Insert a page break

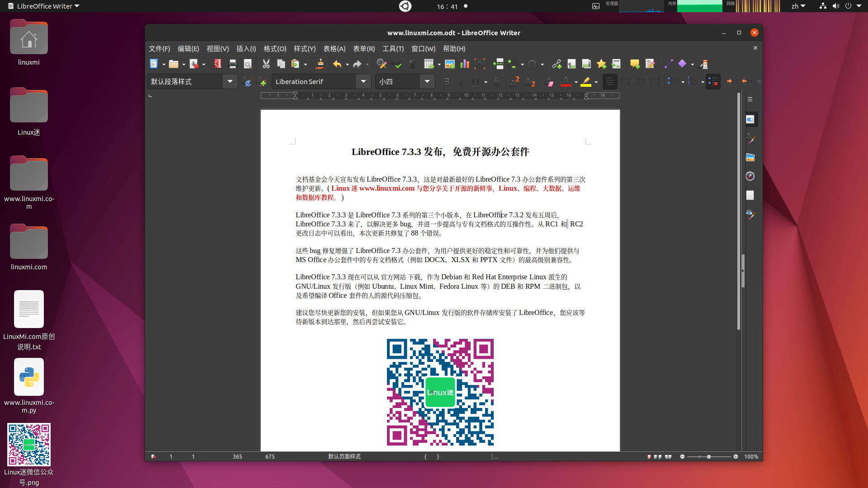[x=498, y=64]
